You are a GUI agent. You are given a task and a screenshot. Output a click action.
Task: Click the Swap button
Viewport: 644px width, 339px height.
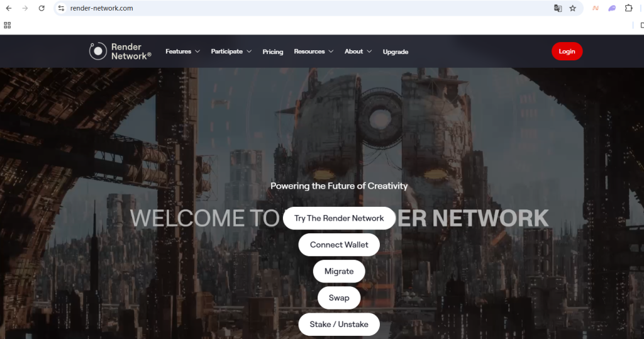click(339, 298)
